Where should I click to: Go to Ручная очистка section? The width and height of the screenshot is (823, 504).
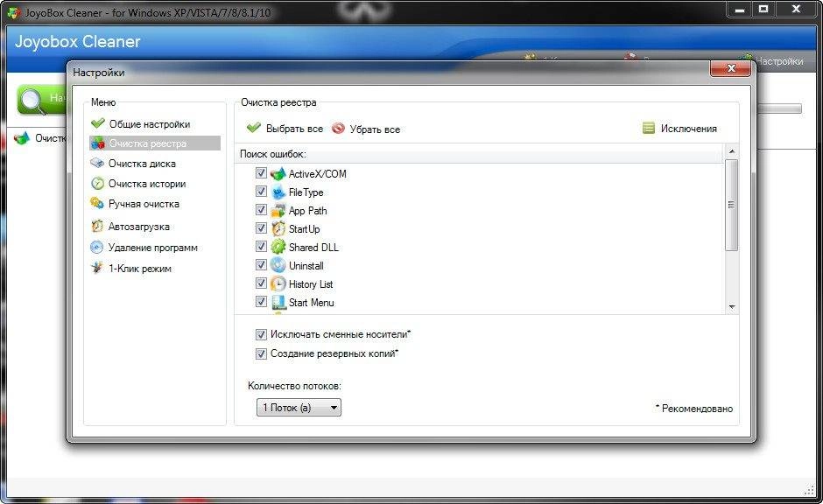(x=144, y=204)
